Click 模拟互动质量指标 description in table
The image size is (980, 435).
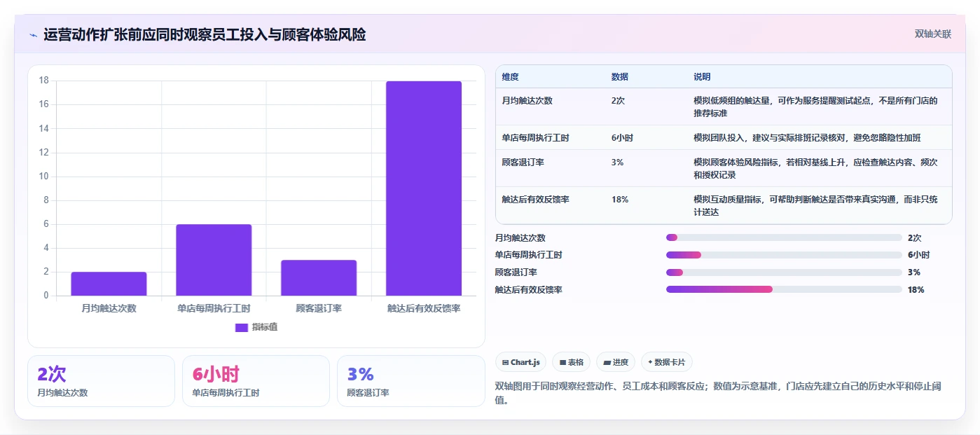pos(815,206)
